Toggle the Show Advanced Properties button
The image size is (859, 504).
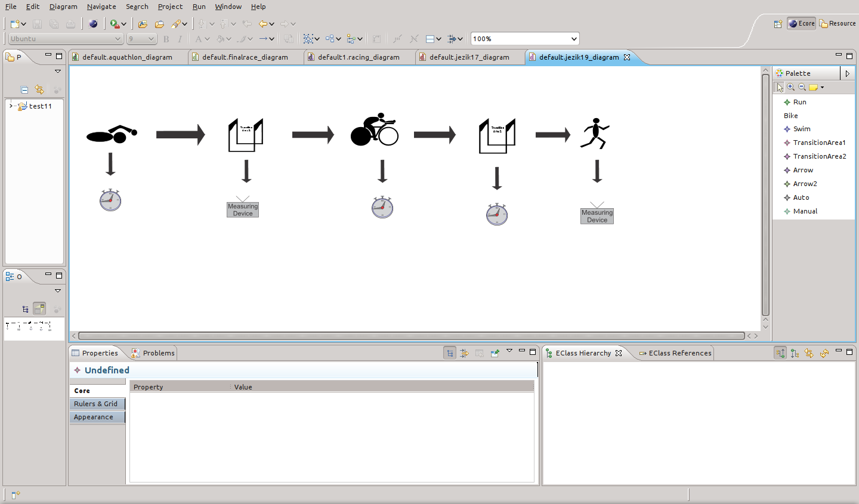465,353
